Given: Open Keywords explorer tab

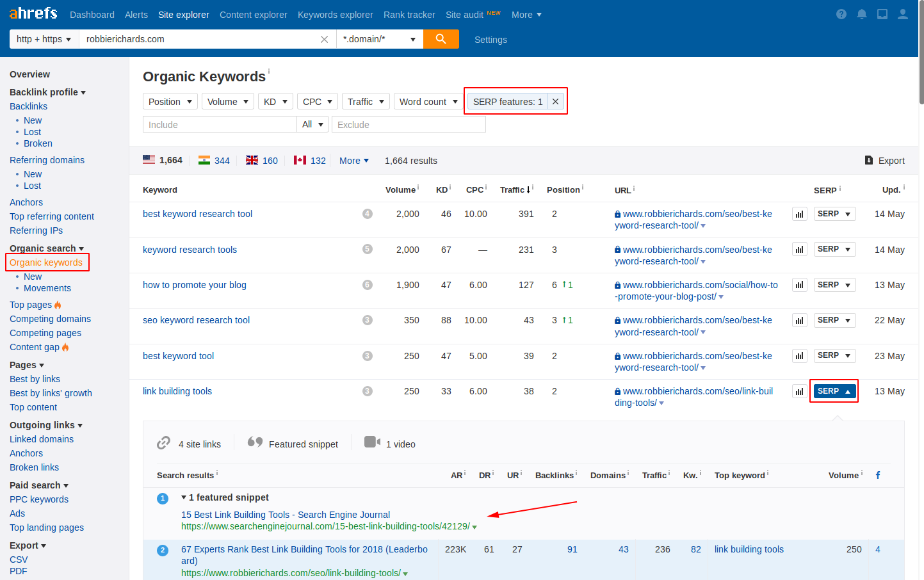Looking at the screenshot, I should [x=336, y=15].
